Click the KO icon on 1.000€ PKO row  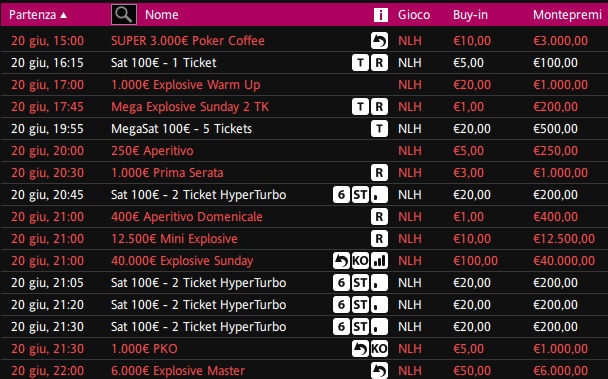tap(379, 349)
